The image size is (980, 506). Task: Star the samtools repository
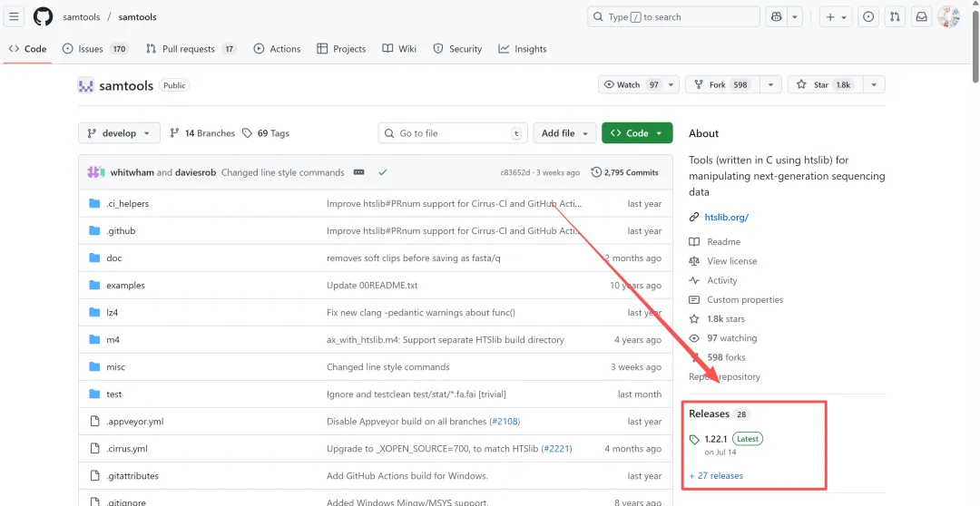click(825, 85)
